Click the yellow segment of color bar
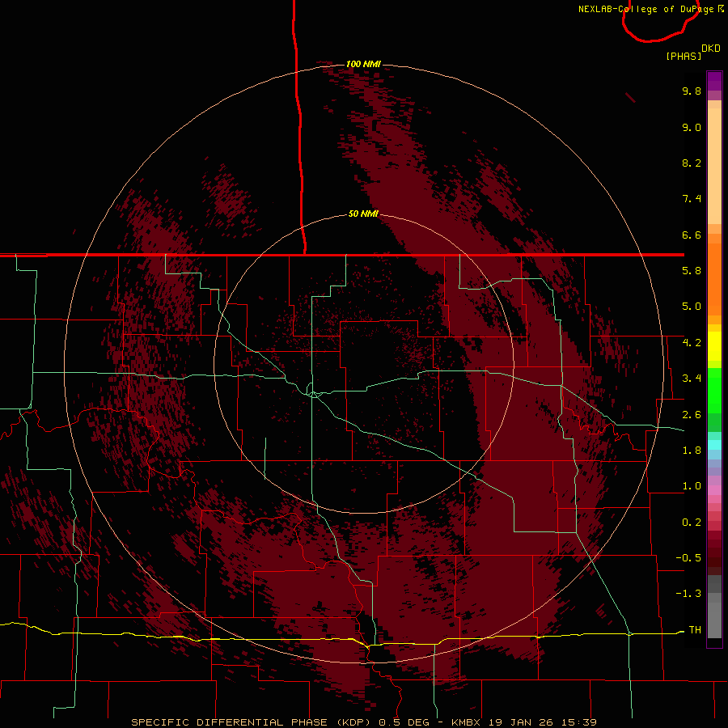Screen dimensions: 728x728 click(x=714, y=346)
